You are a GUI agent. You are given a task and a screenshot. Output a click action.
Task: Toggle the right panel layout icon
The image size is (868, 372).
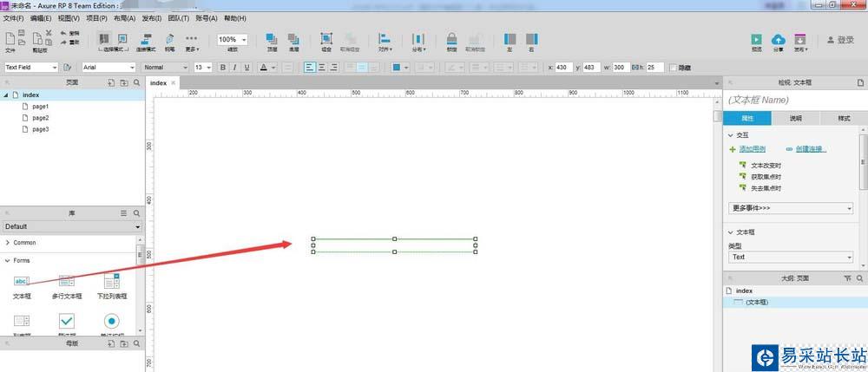[x=531, y=39]
